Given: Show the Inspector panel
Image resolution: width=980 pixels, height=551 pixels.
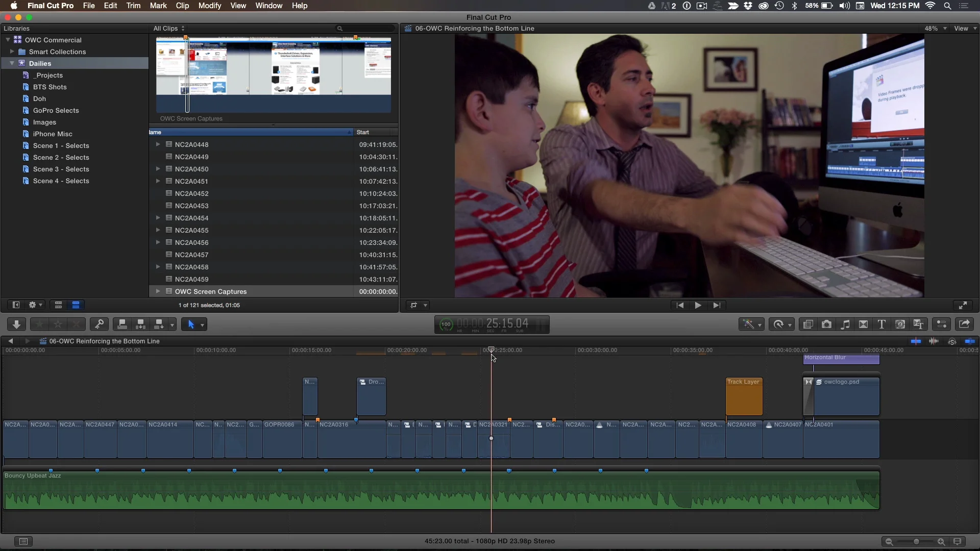Looking at the screenshot, I should 942,324.
